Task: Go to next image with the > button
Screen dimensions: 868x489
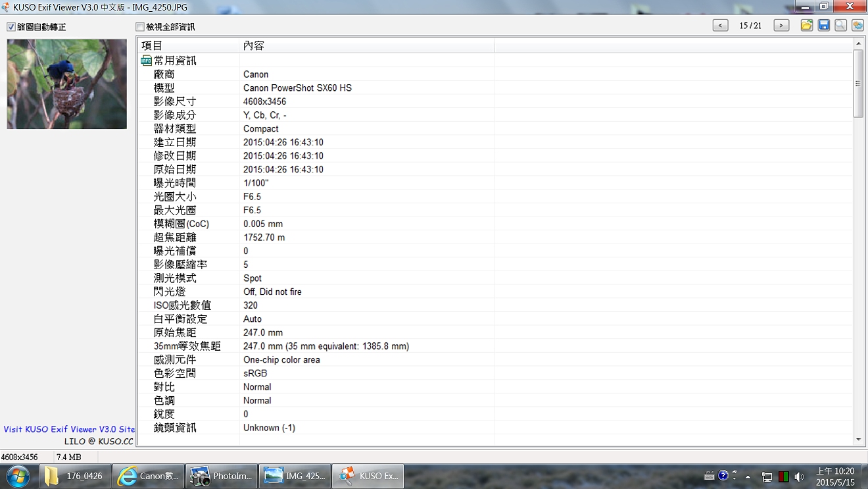Action: point(781,26)
